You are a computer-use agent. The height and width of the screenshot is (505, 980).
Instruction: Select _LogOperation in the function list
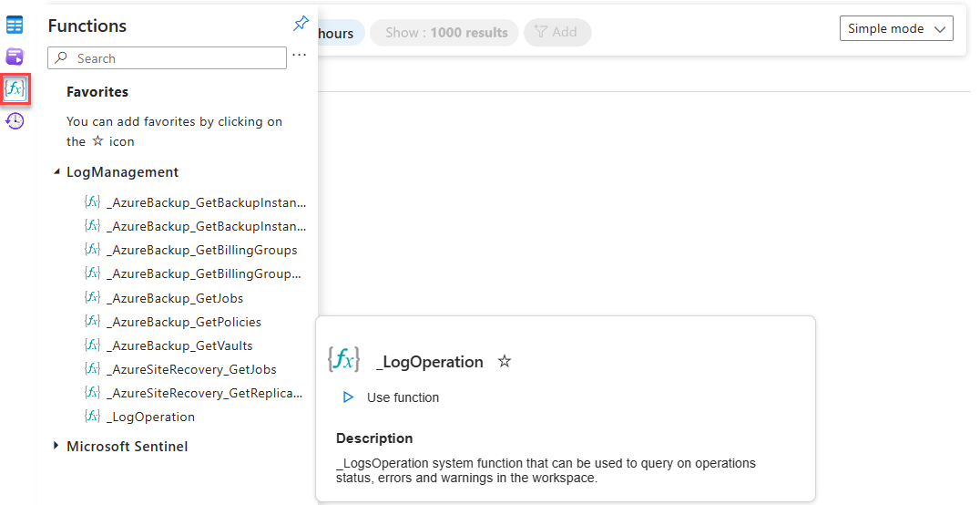[x=150, y=417]
